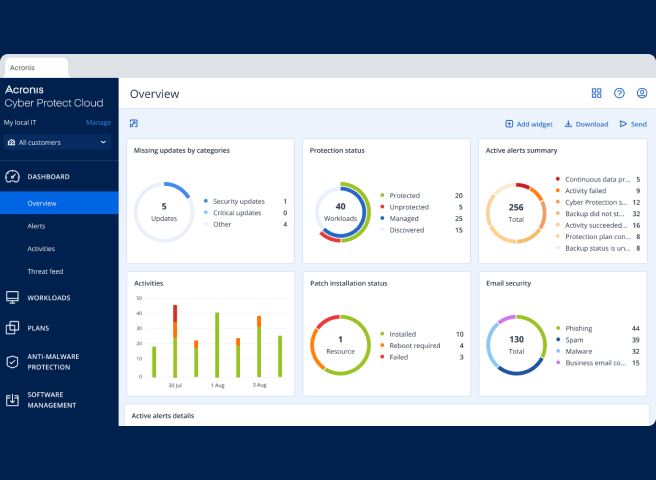
Task: Click the Activity failed alert entry
Action: (x=598, y=191)
